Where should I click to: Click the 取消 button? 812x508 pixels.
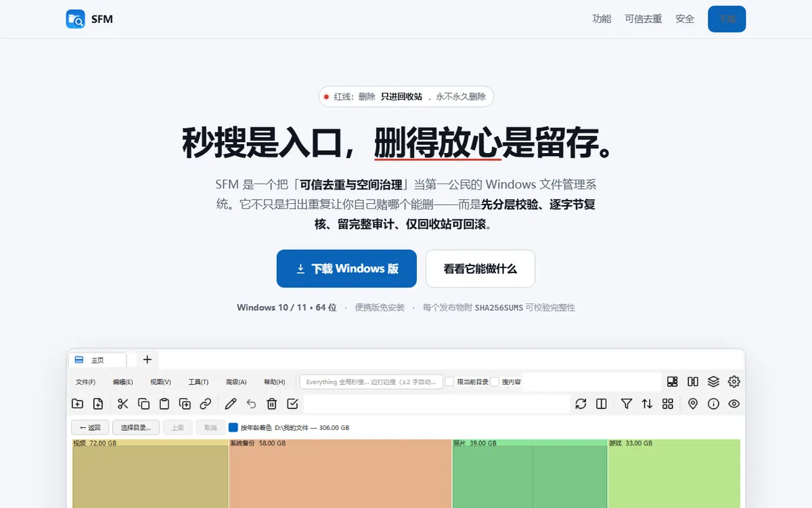coord(210,427)
